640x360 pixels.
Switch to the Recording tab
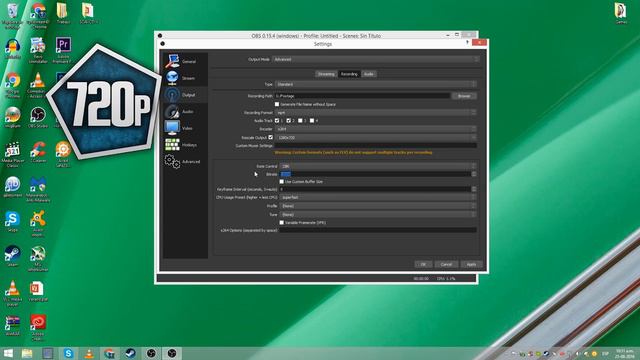point(349,74)
